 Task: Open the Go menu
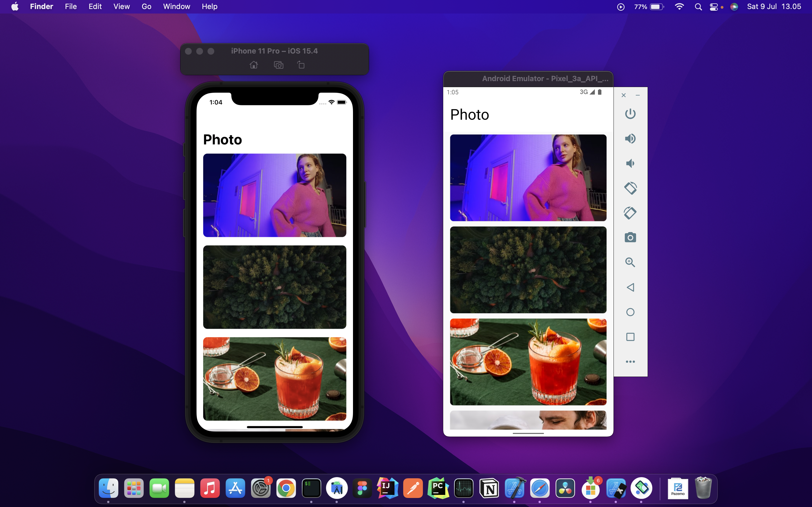click(x=146, y=7)
